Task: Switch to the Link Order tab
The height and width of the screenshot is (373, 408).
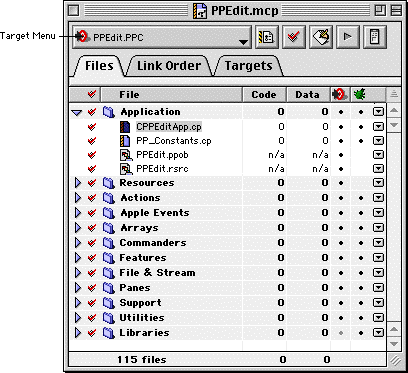Action: pyautogui.click(x=169, y=66)
